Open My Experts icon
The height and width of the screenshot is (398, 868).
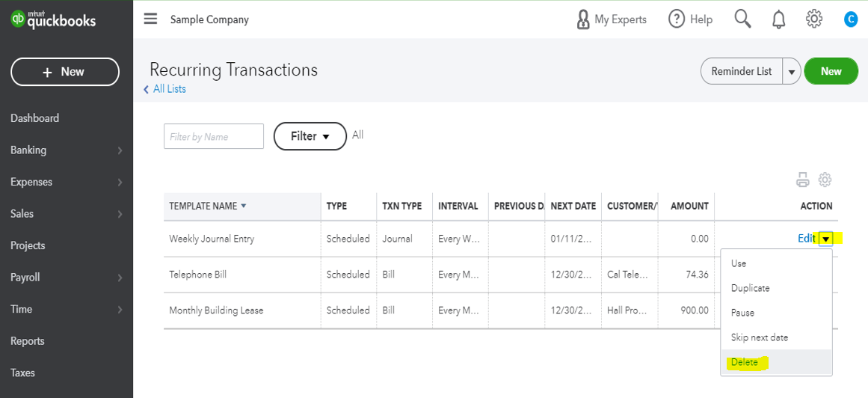583,19
